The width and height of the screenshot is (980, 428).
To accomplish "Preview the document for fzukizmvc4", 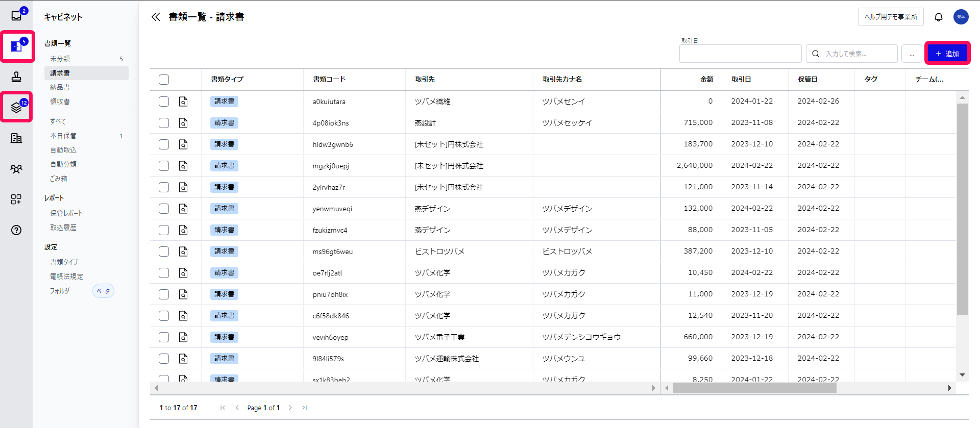I will pyautogui.click(x=183, y=230).
